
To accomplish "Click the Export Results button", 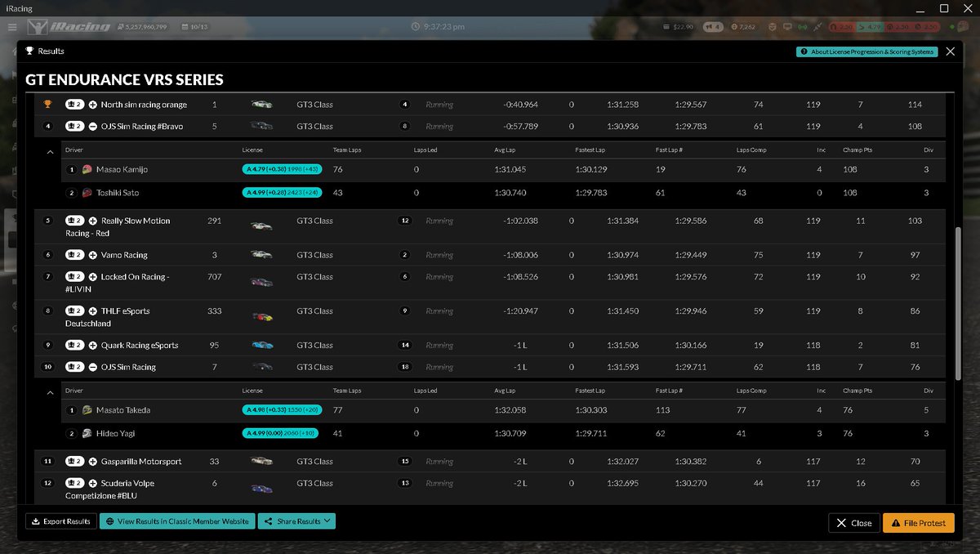I will (x=61, y=521).
